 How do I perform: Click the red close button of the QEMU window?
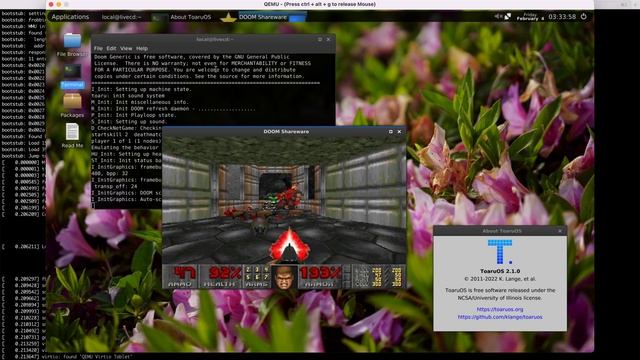click(51, 4)
